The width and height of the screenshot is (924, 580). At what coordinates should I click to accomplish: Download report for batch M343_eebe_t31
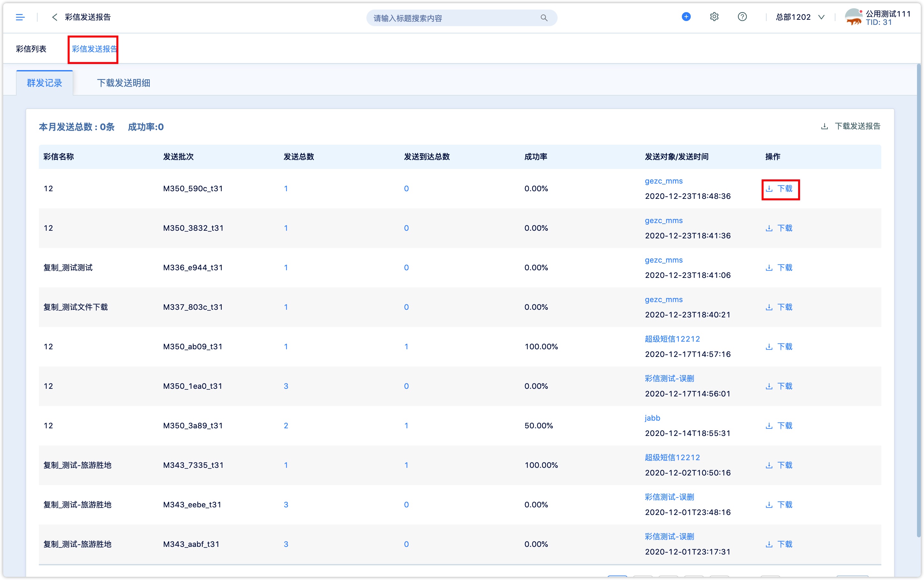(779, 505)
